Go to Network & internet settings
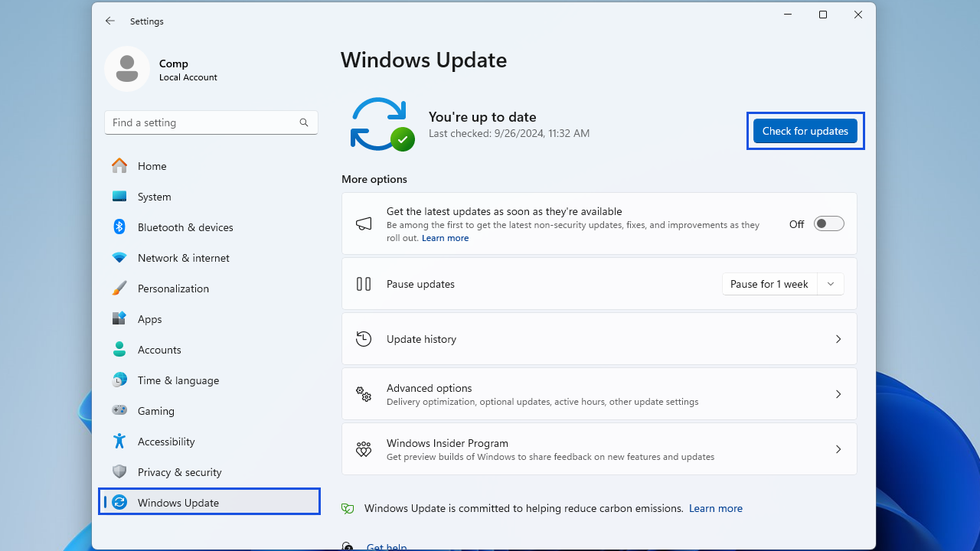This screenshot has height=551, width=980. tap(210, 258)
